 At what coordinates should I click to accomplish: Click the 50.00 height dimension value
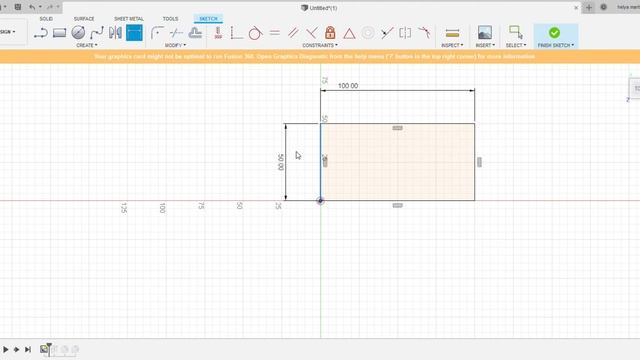(281, 162)
